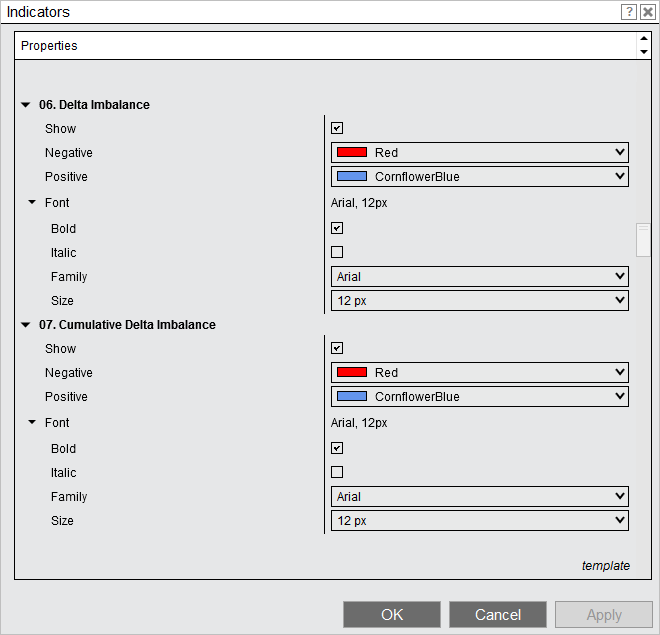
Task: Open Negative color dropdown for Delta Imbalance
Action: [479, 153]
